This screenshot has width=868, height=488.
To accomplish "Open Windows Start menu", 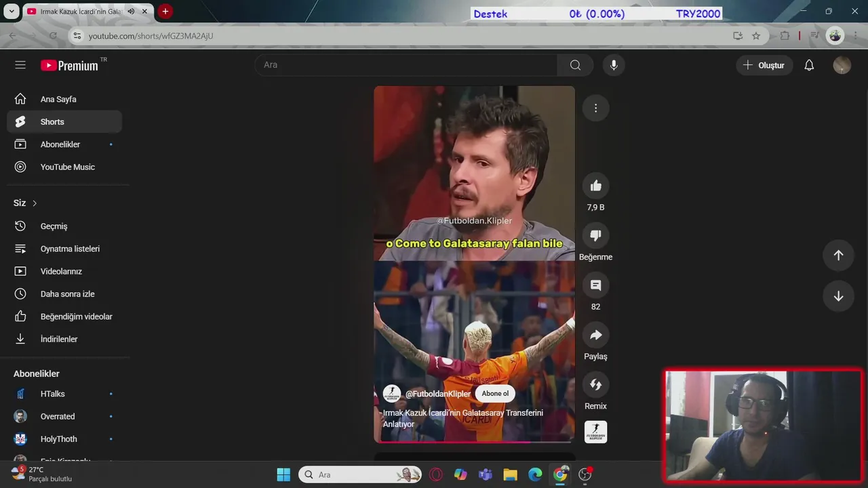I will pos(283,474).
